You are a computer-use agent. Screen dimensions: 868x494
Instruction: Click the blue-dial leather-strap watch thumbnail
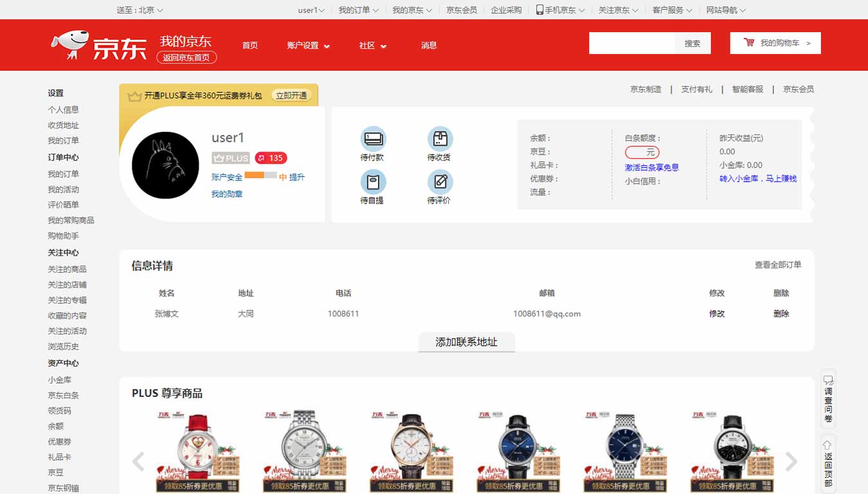point(518,452)
